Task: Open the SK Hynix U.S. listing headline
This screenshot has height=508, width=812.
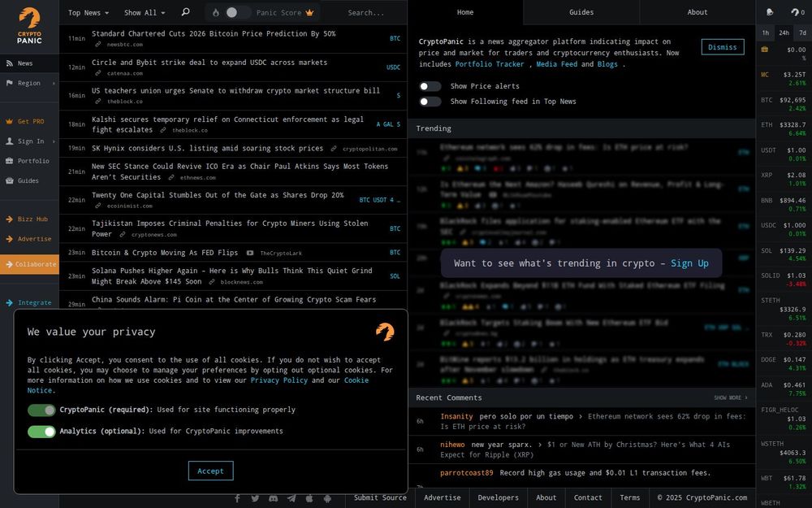Action: 208,148
